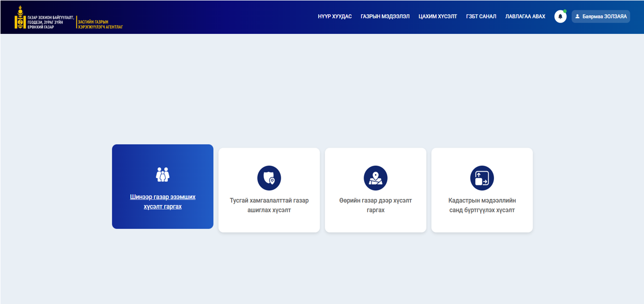The height and width of the screenshot is (304, 644).
Task: Click the person icon beside the username
Action: tap(577, 17)
